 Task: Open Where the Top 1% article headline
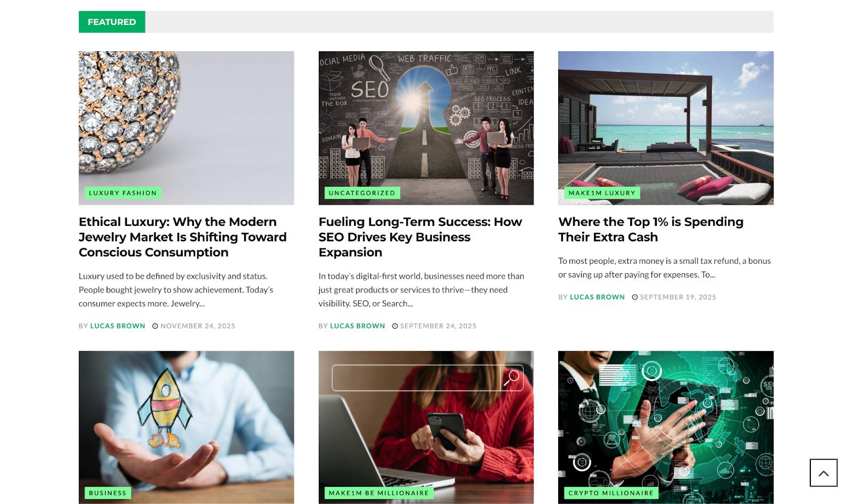click(650, 230)
